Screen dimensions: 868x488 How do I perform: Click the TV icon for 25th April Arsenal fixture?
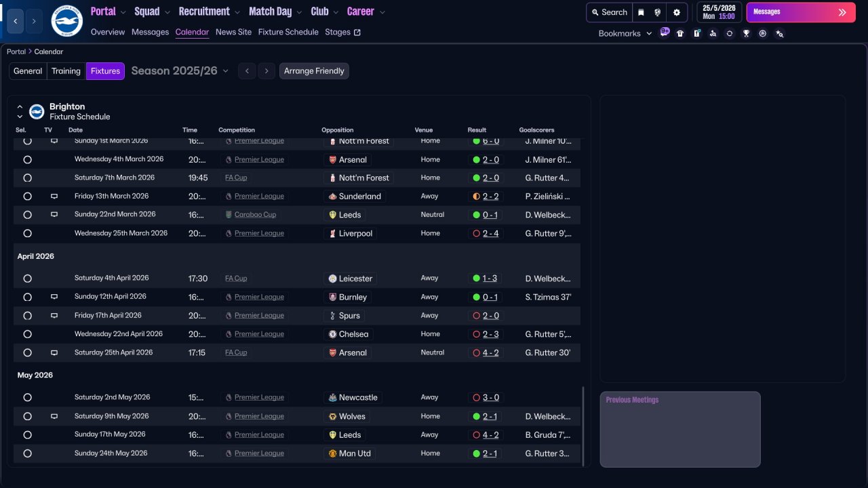(54, 352)
